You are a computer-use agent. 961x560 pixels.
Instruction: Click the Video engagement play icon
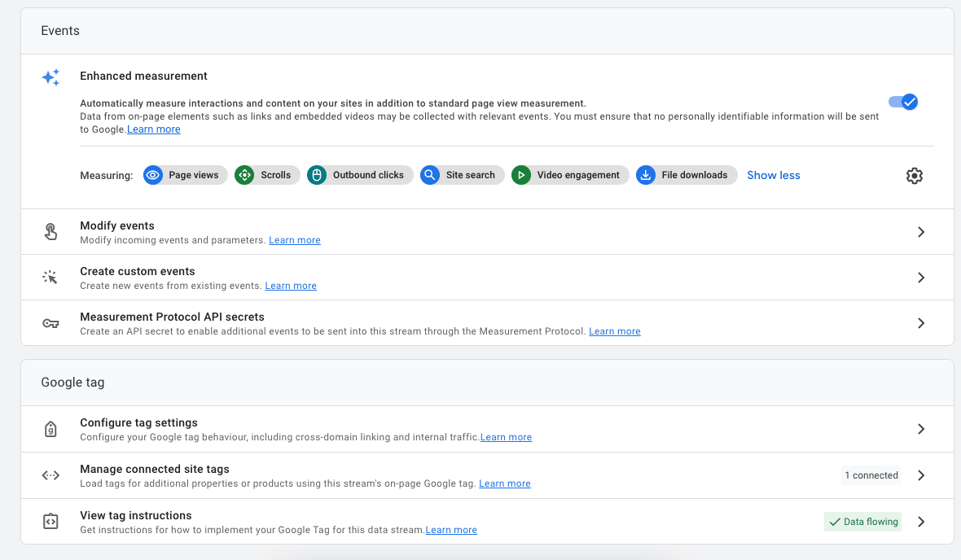pos(521,175)
